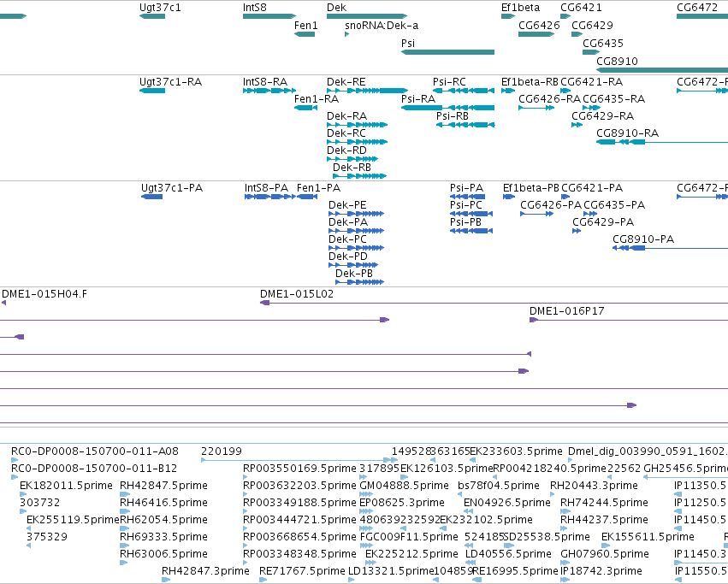Select the Psi-PA protein label

tap(466, 187)
